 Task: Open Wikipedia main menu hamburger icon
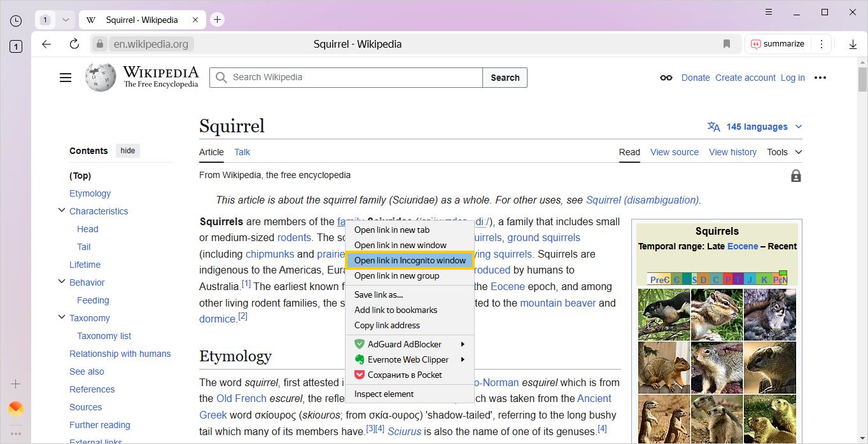coord(66,78)
